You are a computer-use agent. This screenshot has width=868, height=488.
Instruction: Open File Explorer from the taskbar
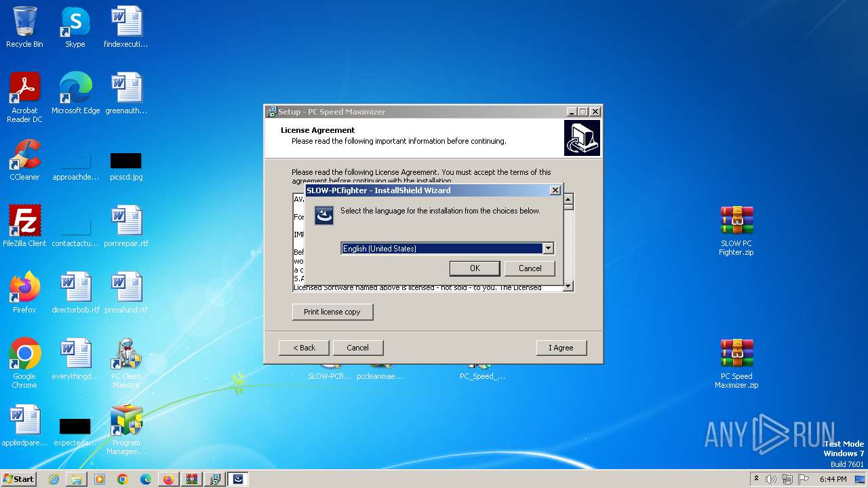77,479
